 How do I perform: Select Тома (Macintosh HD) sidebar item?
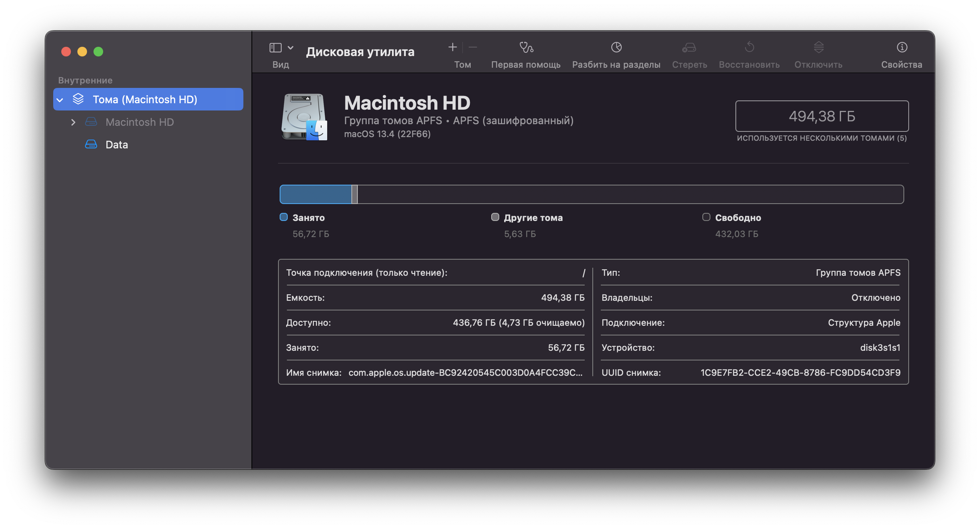point(145,100)
